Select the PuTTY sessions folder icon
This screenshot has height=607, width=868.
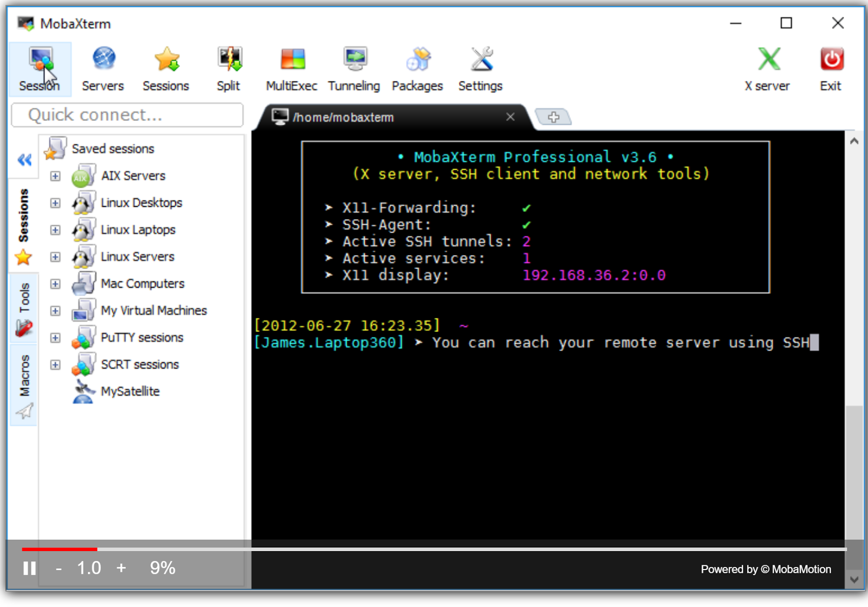coord(83,337)
